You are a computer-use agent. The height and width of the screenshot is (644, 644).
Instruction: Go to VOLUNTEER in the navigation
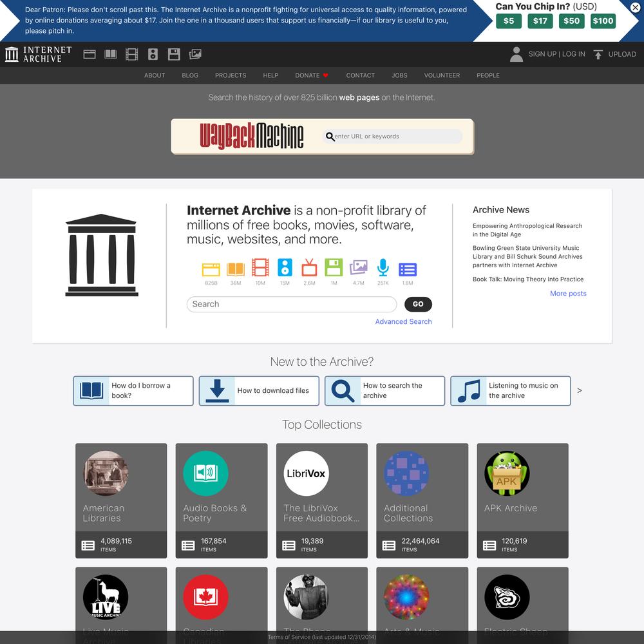pyautogui.click(x=442, y=75)
